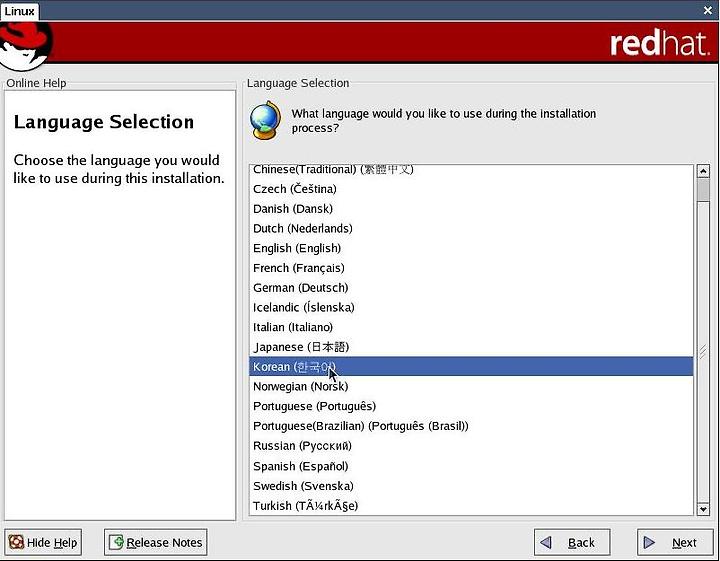Viewport: 720px width, 561px height.
Task: Select English (English) language
Action: pos(471,248)
